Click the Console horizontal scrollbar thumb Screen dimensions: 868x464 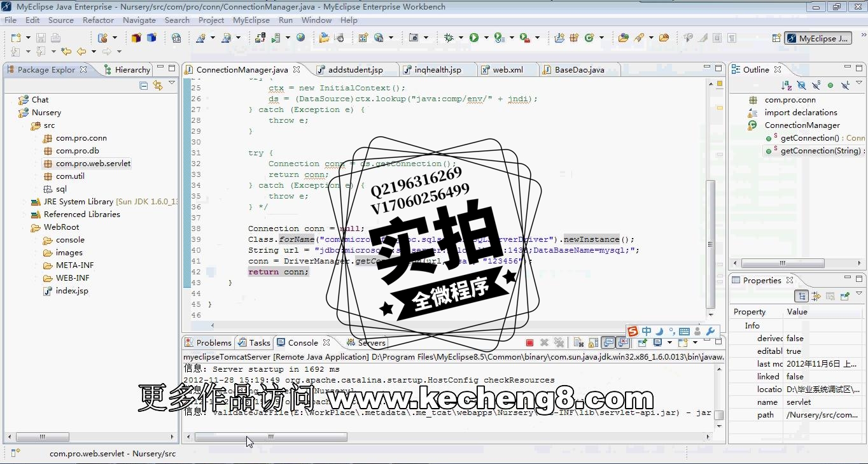270,437
